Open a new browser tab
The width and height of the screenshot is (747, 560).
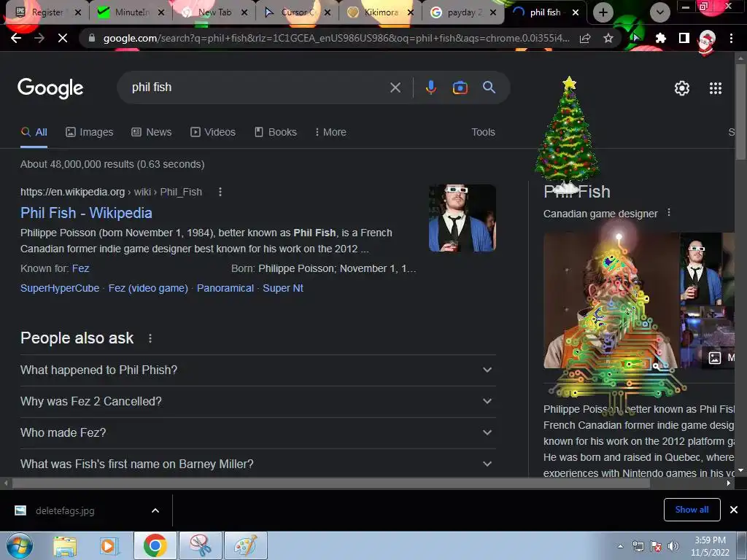click(x=603, y=12)
